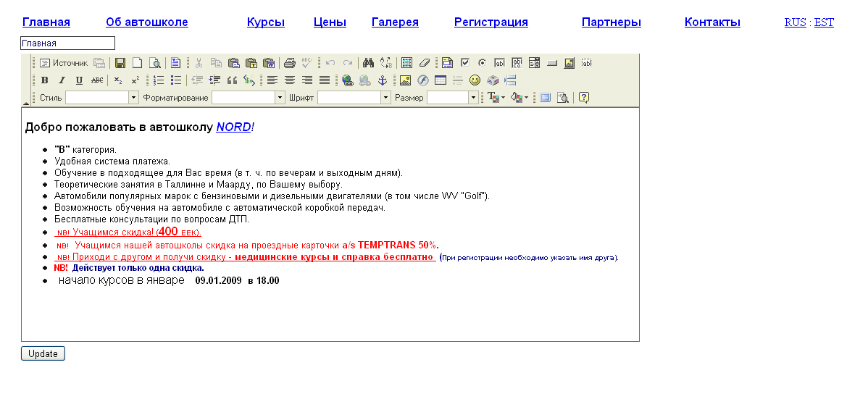Image resolution: width=868 pixels, height=407 pixels.
Task: Toggle Bold formatting
Action: [45, 80]
